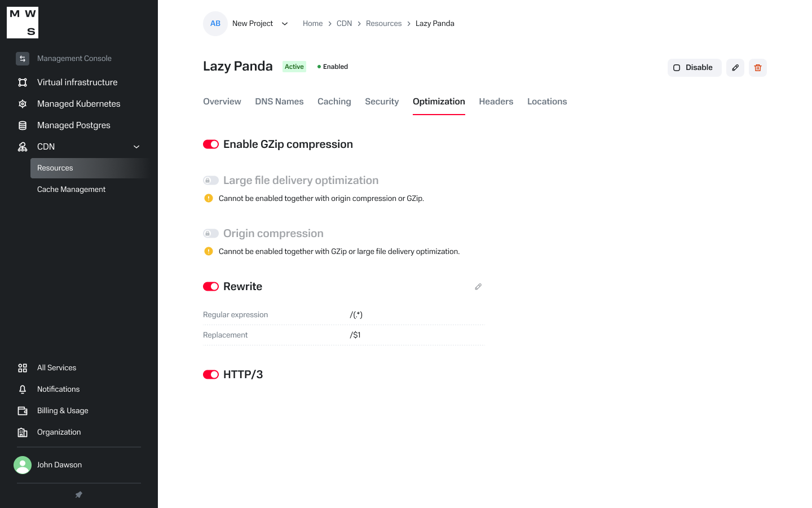Toggle the locked Large file delivery switch

211,181
